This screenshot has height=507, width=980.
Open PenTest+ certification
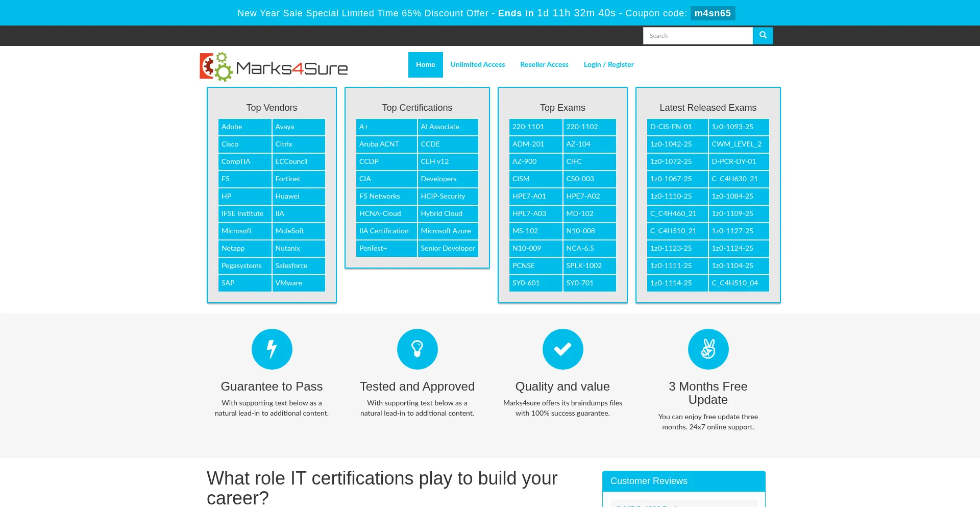[386, 248]
